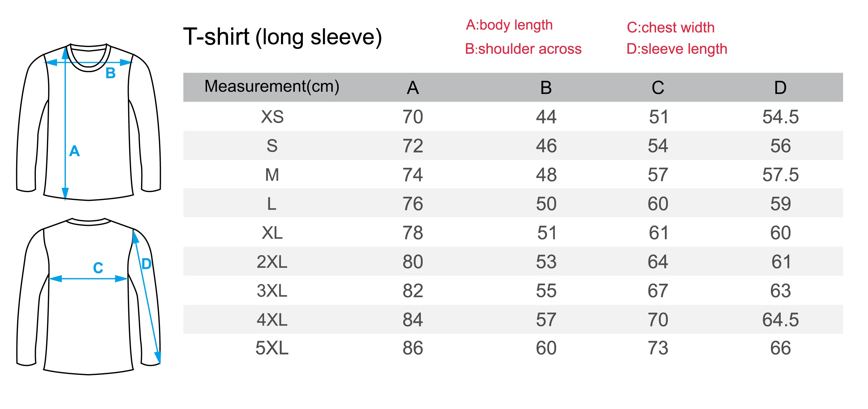Screen dimensions: 868x409
Task: Click the 'A:body length' legend text
Action: pyautogui.click(x=509, y=25)
